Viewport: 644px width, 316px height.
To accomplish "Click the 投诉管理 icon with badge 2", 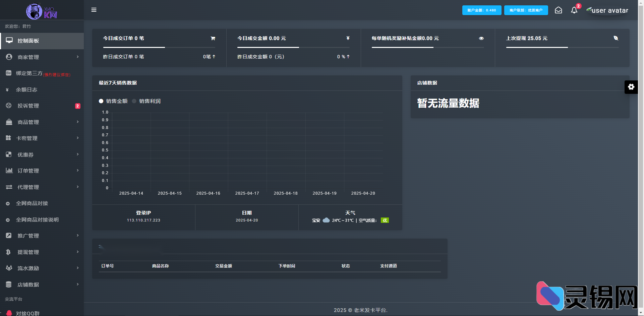I will pyautogui.click(x=8, y=106).
